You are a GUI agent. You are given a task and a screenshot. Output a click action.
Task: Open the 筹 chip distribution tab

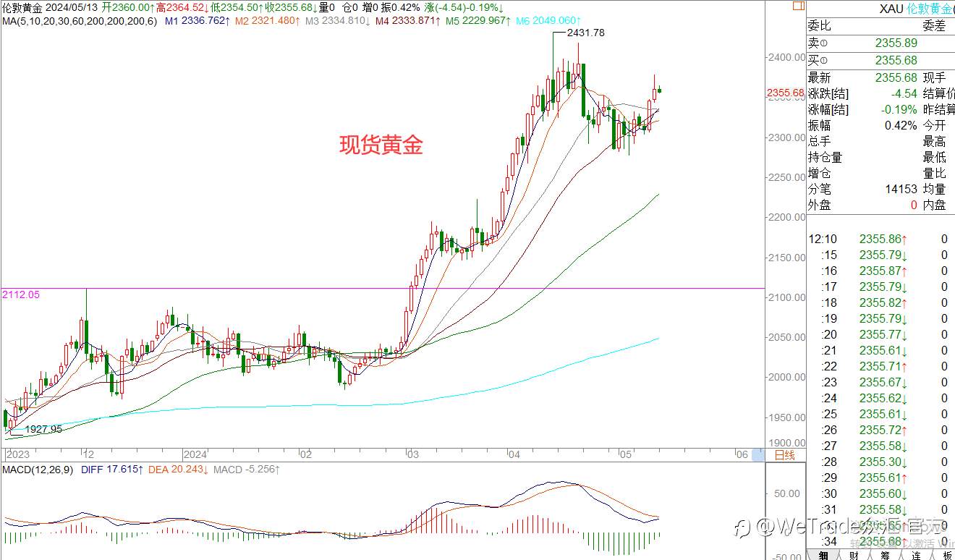point(885,555)
